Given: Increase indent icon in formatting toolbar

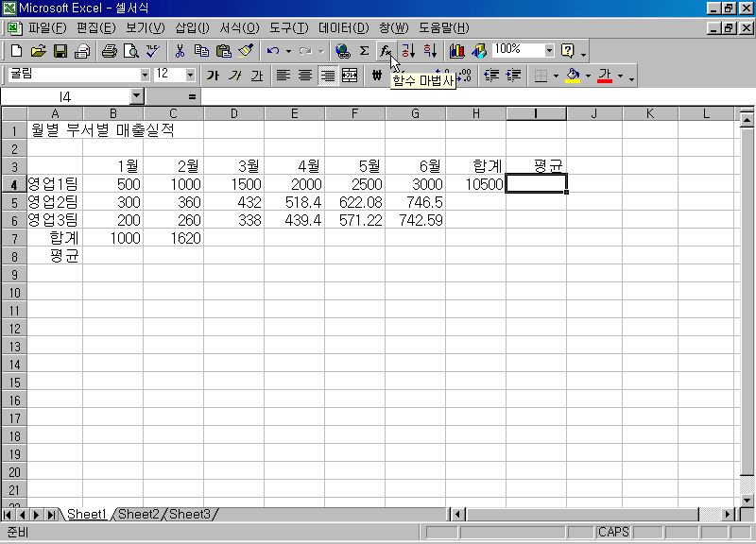Looking at the screenshot, I should coord(513,76).
